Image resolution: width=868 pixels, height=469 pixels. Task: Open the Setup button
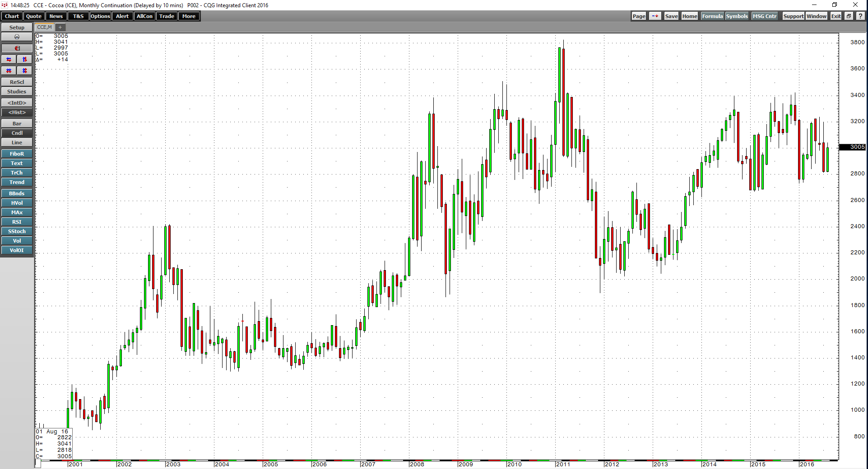(17, 28)
